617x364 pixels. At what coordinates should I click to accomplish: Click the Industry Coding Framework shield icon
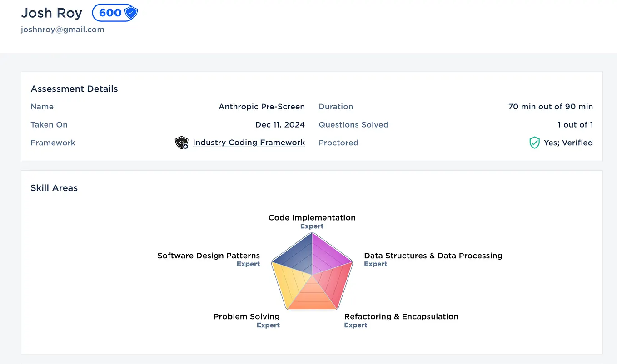click(181, 143)
